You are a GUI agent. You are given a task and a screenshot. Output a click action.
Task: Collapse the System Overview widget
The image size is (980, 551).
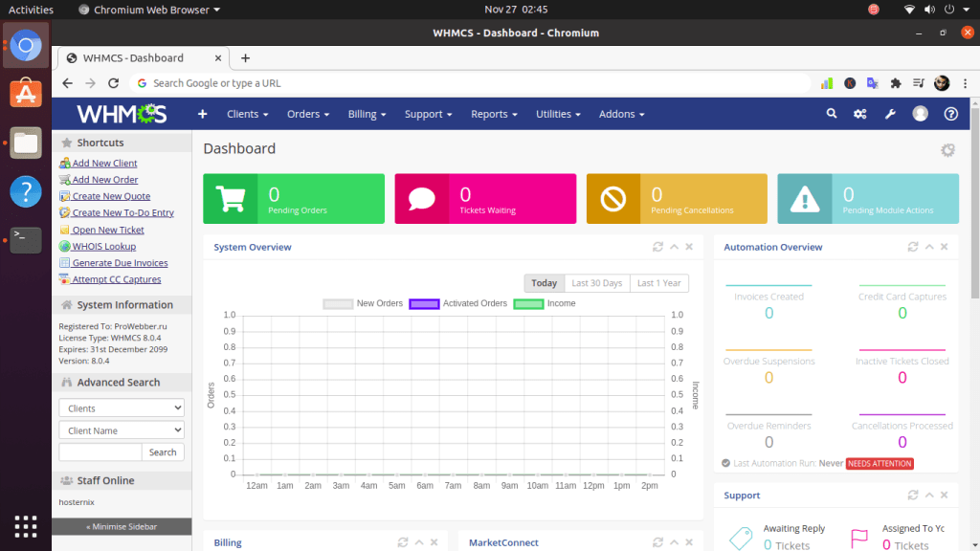coord(674,247)
